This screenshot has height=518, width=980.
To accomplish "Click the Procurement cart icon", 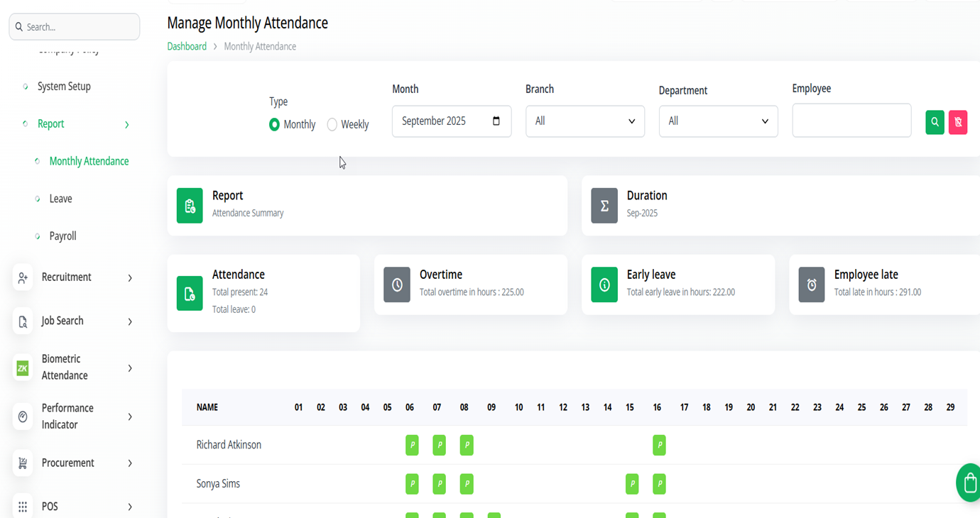I will [23, 463].
